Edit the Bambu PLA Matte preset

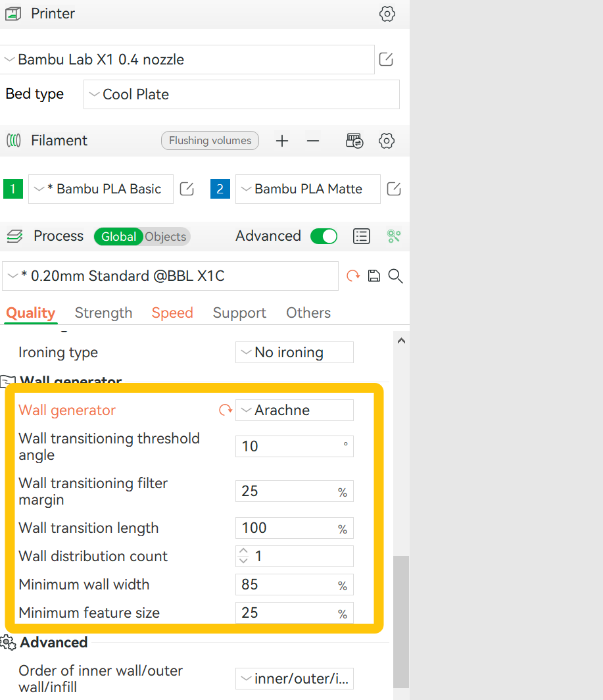[x=393, y=189]
